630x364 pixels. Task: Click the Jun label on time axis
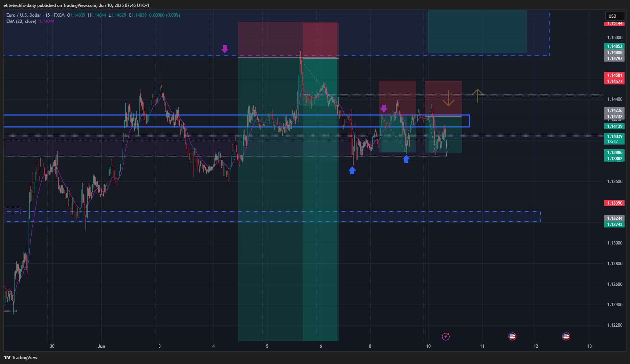click(101, 346)
